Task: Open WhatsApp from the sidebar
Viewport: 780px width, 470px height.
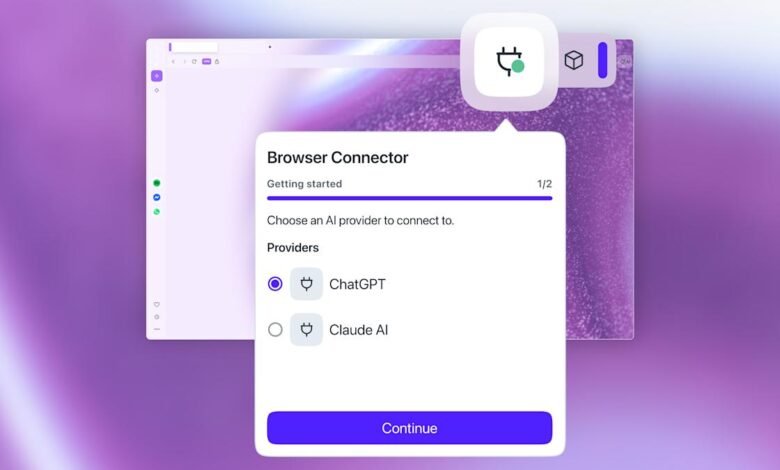Action: (157, 212)
